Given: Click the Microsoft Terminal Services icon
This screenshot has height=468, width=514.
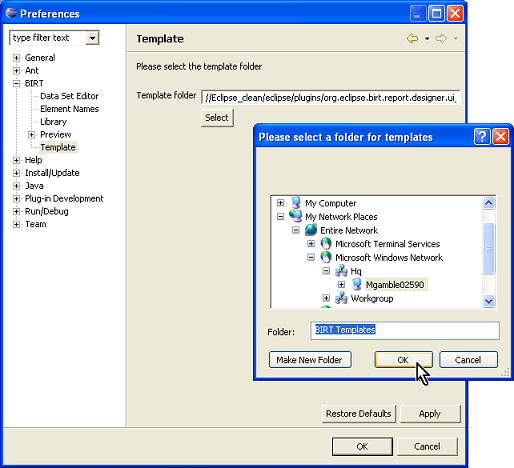Looking at the screenshot, I should (326, 244).
